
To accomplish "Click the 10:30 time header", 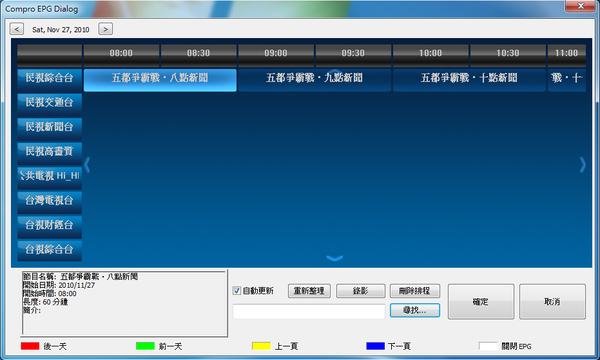I will (x=508, y=55).
